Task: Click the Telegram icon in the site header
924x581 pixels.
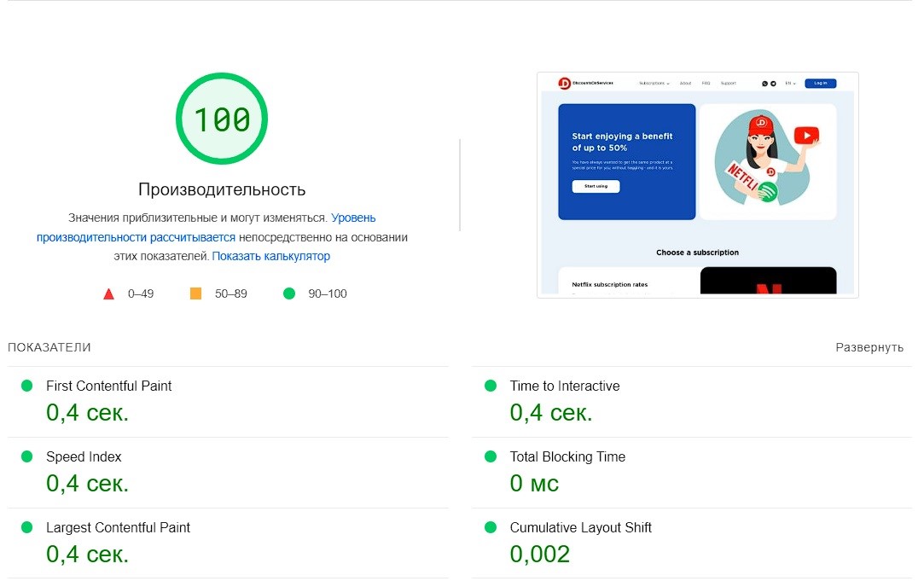Action: 774,84
